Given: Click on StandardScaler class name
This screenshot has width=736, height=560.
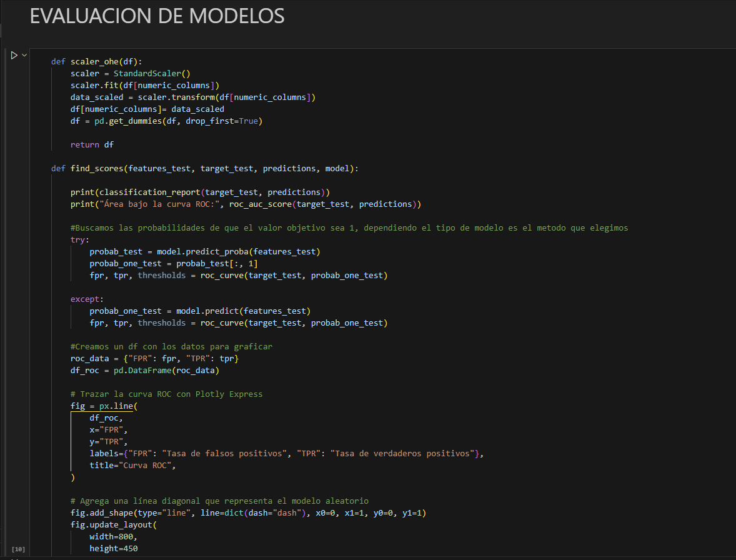Looking at the screenshot, I should (x=147, y=74).
